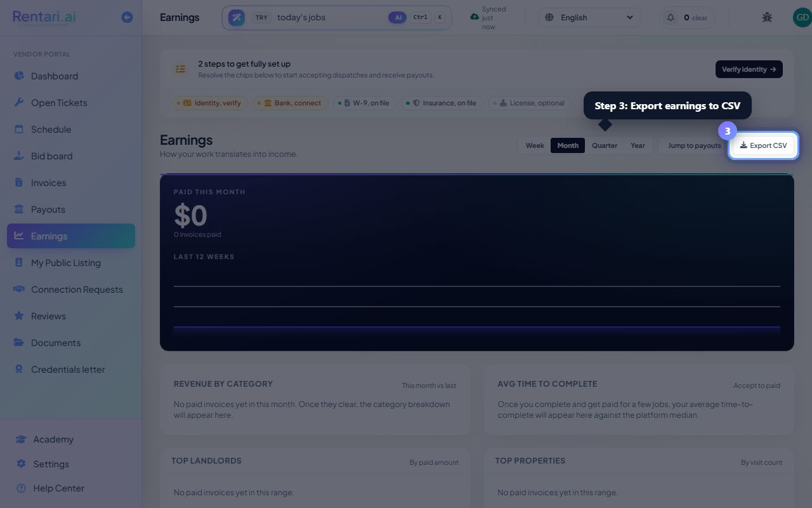
Task: Click the W-9, on file chip
Action: click(x=364, y=103)
